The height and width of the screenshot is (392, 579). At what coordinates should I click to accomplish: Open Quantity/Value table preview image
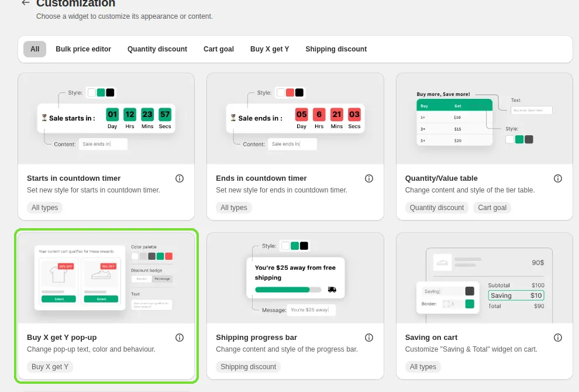click(484, 119)
